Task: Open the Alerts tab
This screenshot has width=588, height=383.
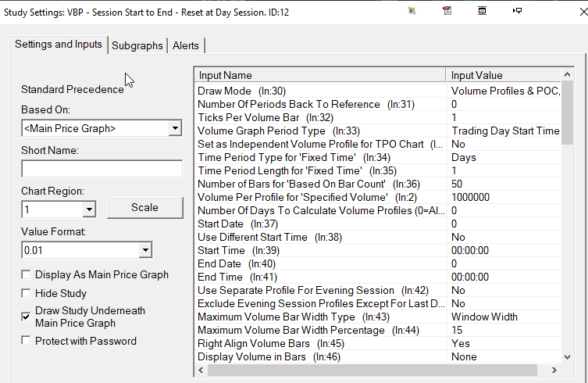Action: [x=186, y=46]
